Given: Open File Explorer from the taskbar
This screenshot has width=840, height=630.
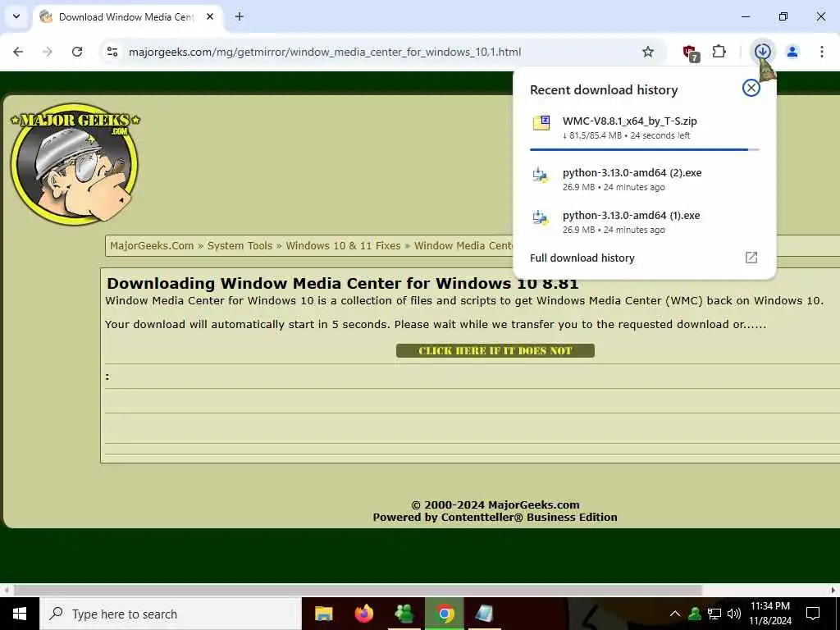Looking at the screenshot, I should pyautogui.click(x=323, y=614).
